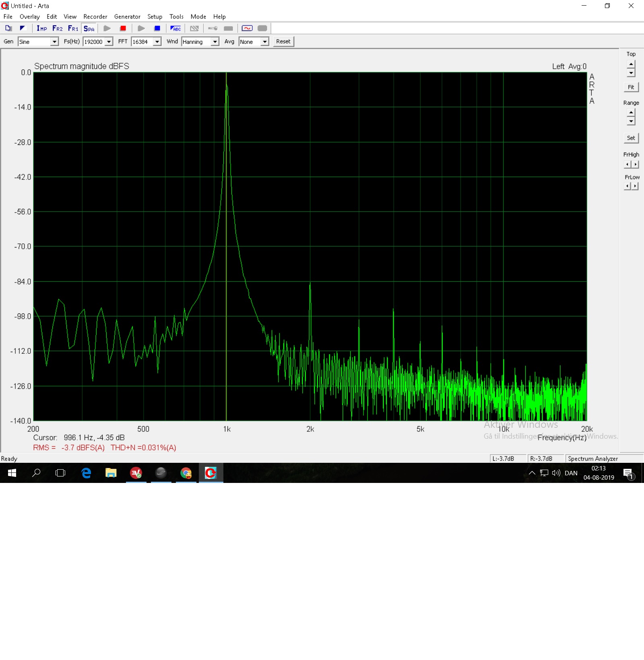Screen dimensions: 644x660
Task: Switch to Impulse response (IMP) mode
Action: (42, 28)
